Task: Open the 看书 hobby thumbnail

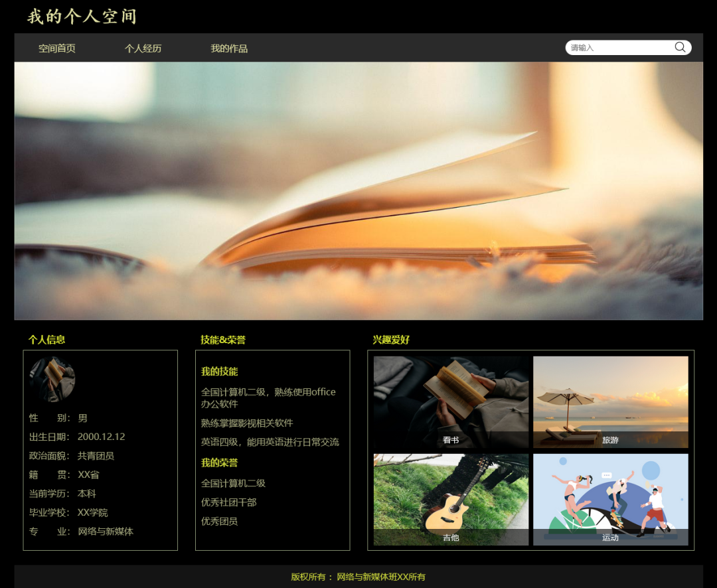Action: click(x=451, y=402)
